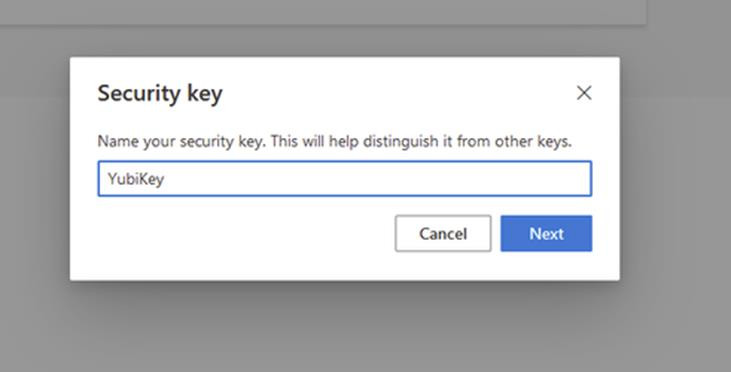731x372 pixels.
Task: Confirm the YubiKey name with Next
Action: 546,234
